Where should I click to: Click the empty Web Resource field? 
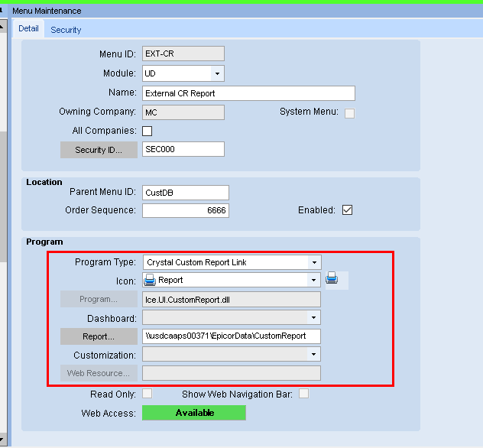pyautogui.click(x=232, y=373)
